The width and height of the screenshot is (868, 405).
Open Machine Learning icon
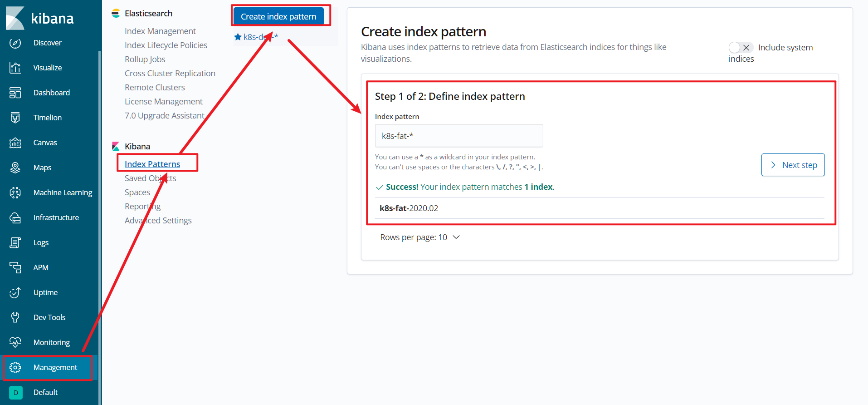coord(15,193)
